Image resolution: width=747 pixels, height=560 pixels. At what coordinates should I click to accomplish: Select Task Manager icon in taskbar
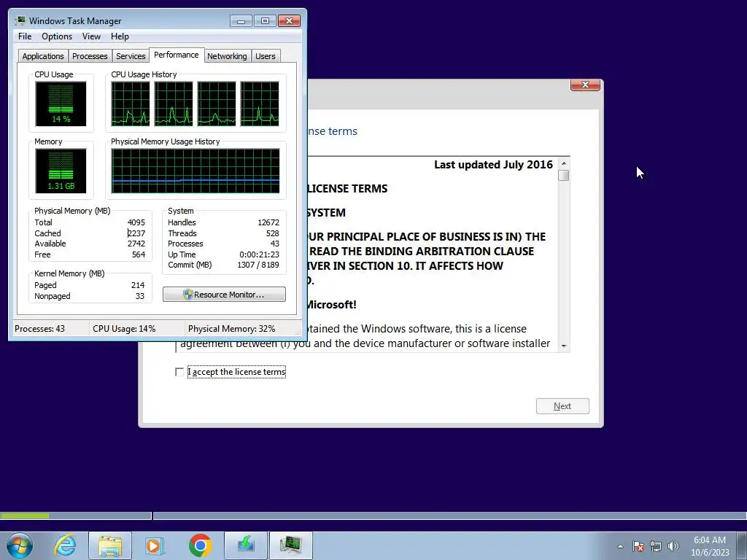[x=291, y=545]
